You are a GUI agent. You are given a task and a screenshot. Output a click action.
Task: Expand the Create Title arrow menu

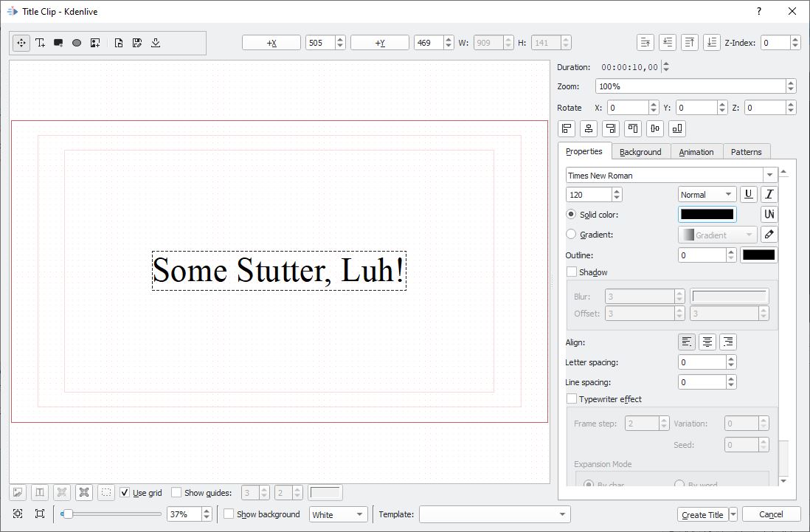733,514
